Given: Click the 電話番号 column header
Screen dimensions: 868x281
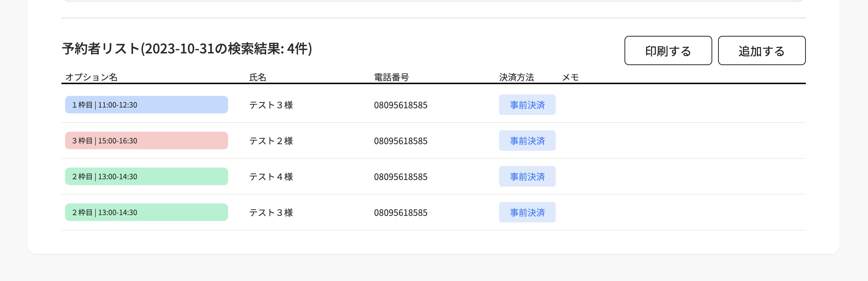Looking at the screenshot, I should click(x=391, y=77).
